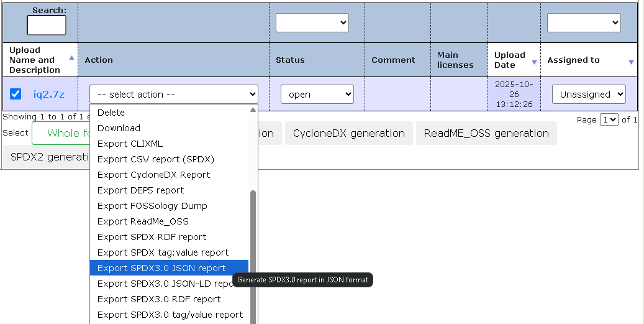Open the assigned-to filter dropdown in header
This screenshot has width=644, height=324.
click(583, 23)
